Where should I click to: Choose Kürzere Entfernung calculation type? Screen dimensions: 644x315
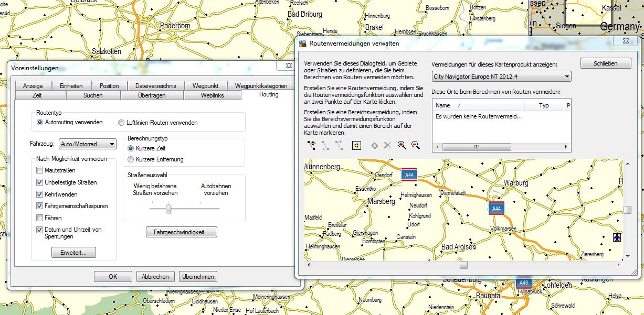click(x=131, y=159)
